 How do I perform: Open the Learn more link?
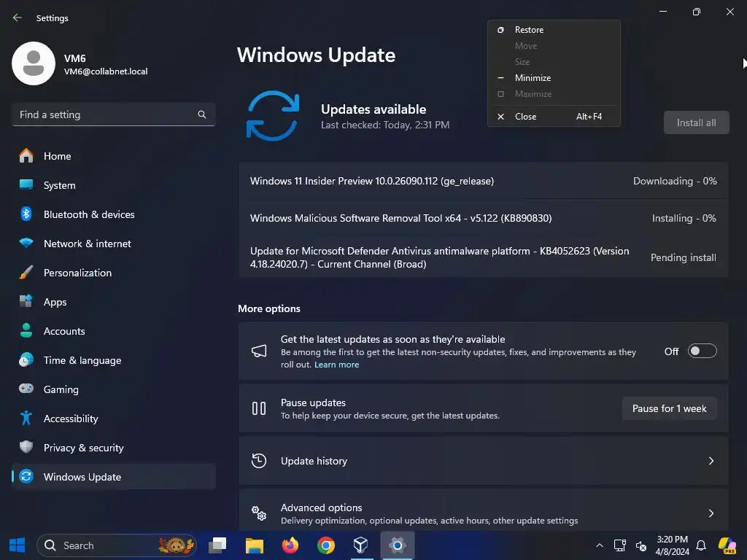[336, 365]
